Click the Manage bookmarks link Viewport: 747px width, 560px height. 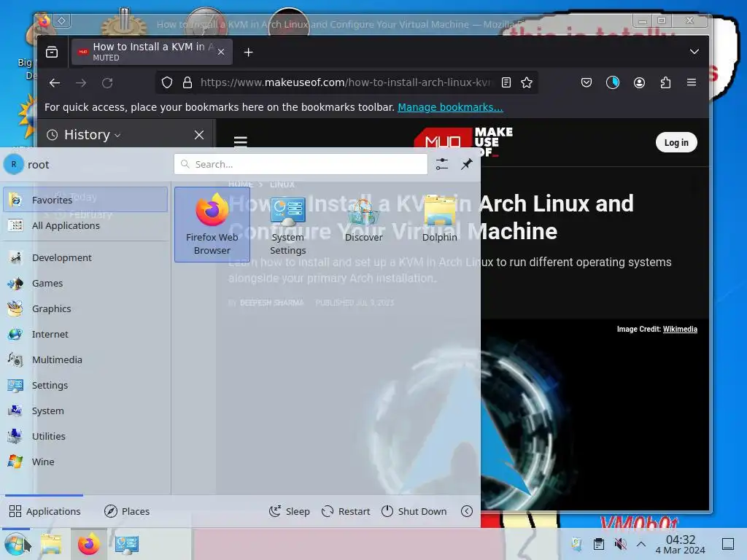pyautogui.click(x=450, y=107)
